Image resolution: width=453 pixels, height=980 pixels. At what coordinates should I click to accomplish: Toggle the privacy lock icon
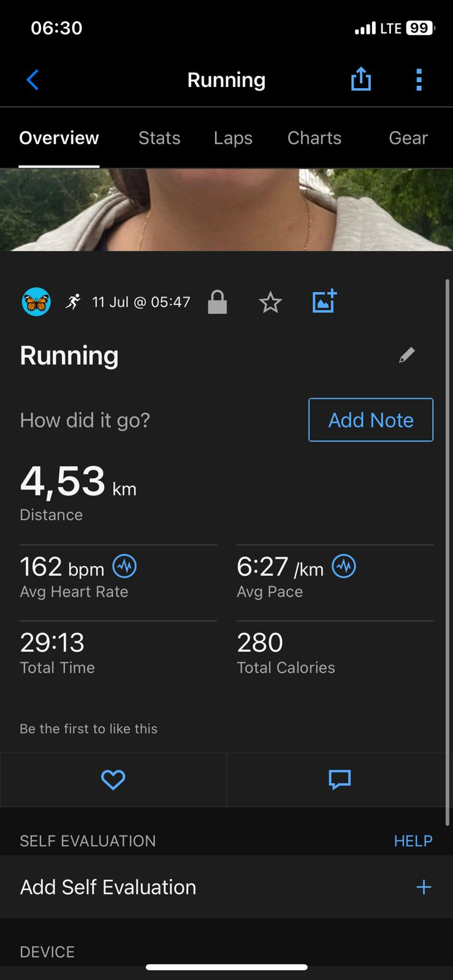(218, 302)
